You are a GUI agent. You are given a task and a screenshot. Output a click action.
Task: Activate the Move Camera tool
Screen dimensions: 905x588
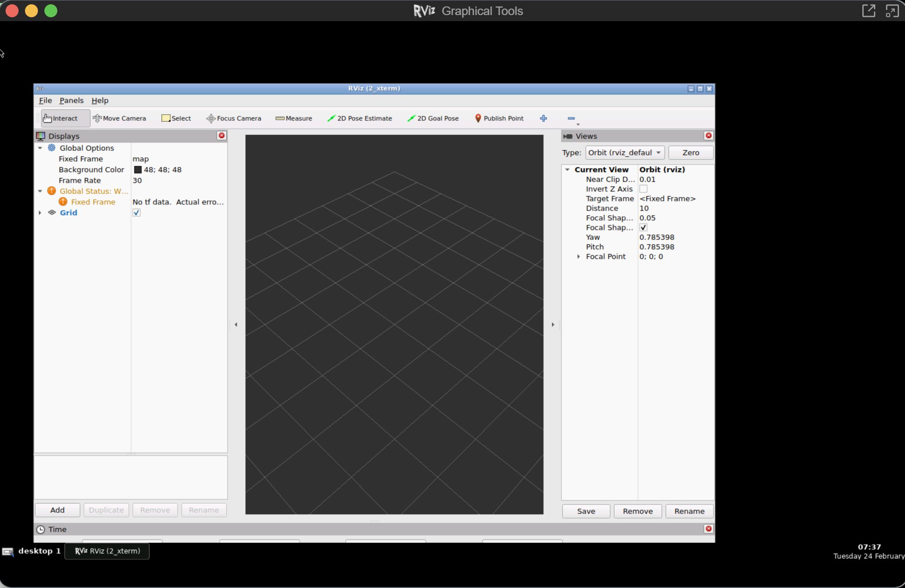(x=119, y=118)
